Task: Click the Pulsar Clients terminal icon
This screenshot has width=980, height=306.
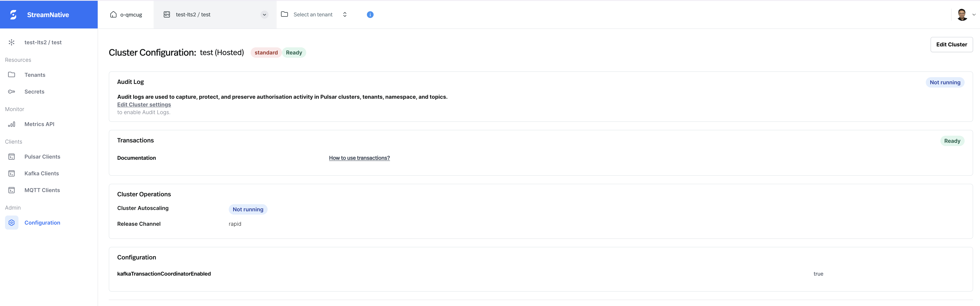Action: click(11, 157)
